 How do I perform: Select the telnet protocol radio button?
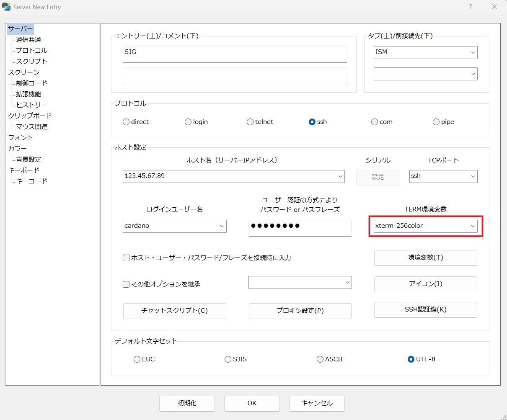tap(250, 122)
